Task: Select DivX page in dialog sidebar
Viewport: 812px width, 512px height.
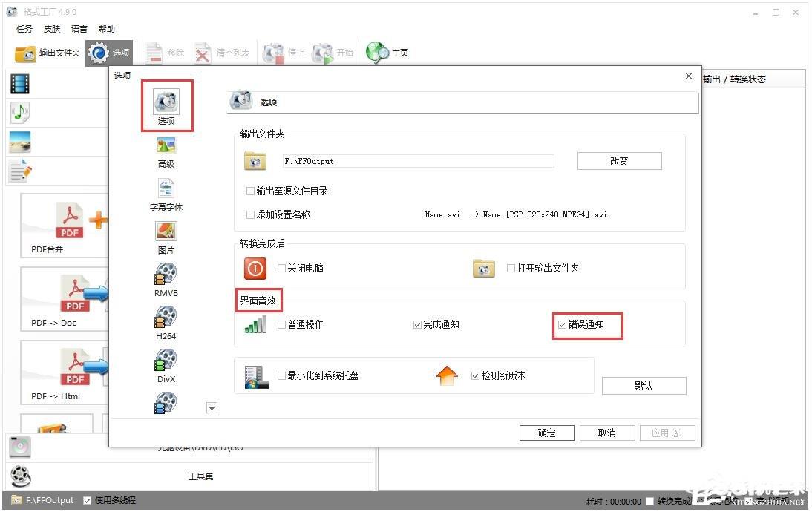Action: click(x=166, y=366)
